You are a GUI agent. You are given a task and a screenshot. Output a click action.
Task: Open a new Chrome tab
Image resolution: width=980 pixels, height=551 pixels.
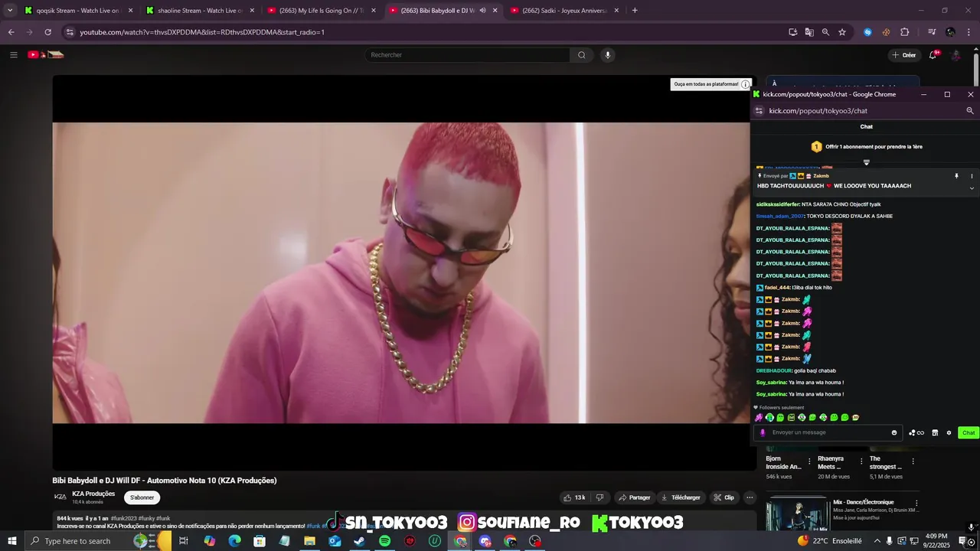(x=635, y=11)
